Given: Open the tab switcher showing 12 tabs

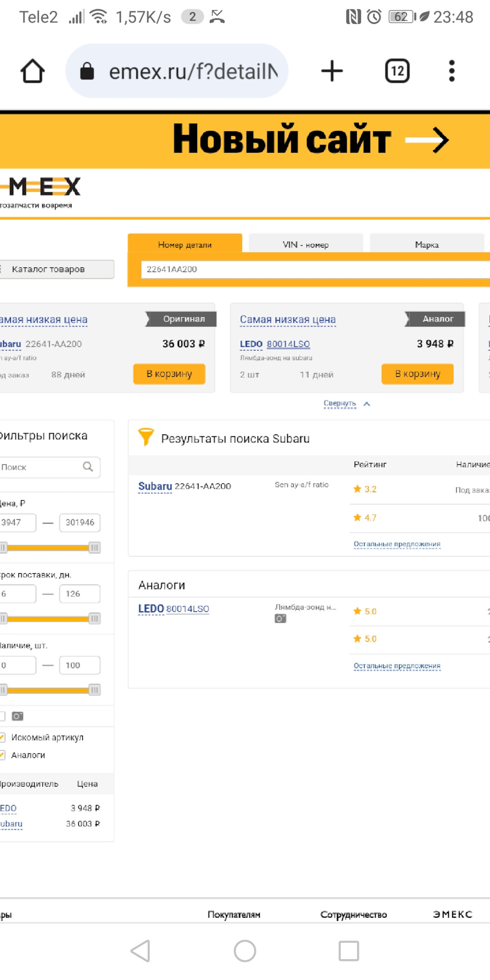Looking at the screenshot, I should pyautogui.click(x=397, y=71).
